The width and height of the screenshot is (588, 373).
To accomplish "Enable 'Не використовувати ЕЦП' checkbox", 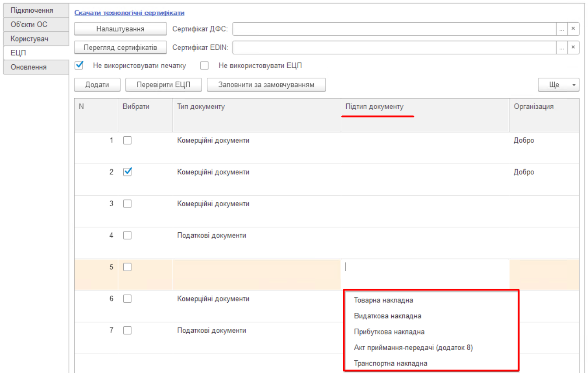I will click(204, 66).
